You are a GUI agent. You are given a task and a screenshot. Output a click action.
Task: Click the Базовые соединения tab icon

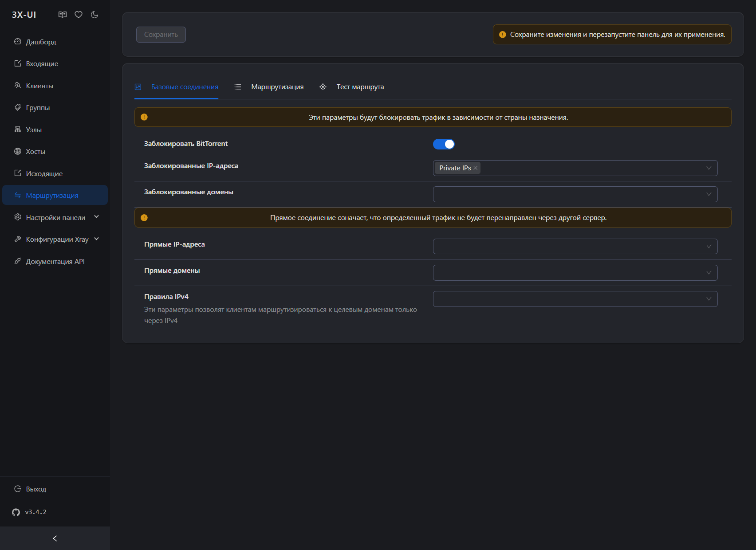pos(138,87)
